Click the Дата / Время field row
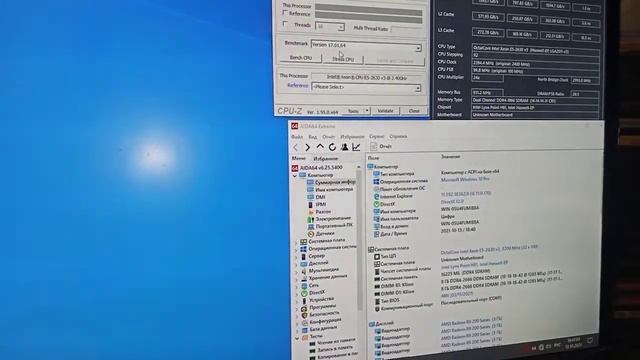Screen dimensions: 640x360 (390, 234)
